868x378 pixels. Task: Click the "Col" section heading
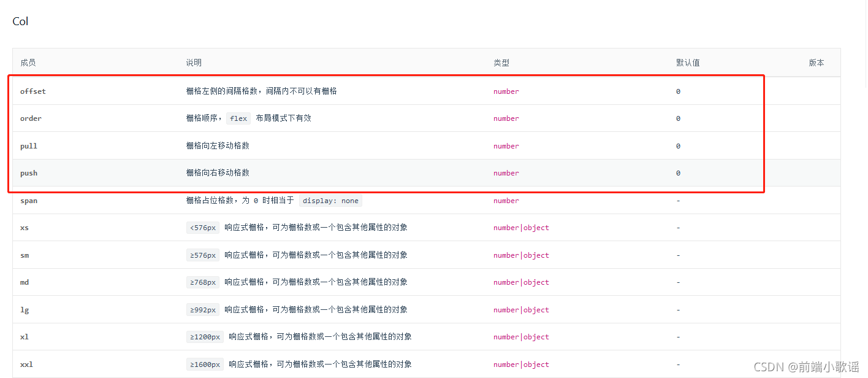point(20,21)
